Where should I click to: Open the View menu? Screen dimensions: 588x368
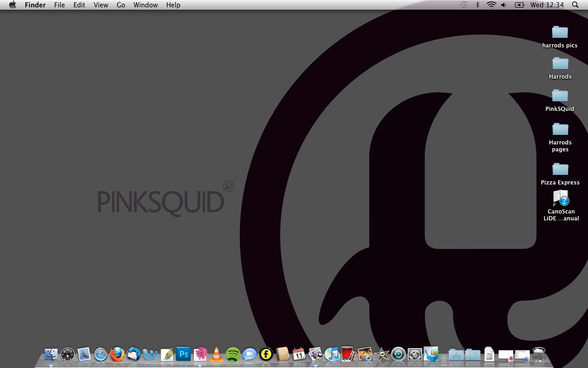tap(101, 5)
